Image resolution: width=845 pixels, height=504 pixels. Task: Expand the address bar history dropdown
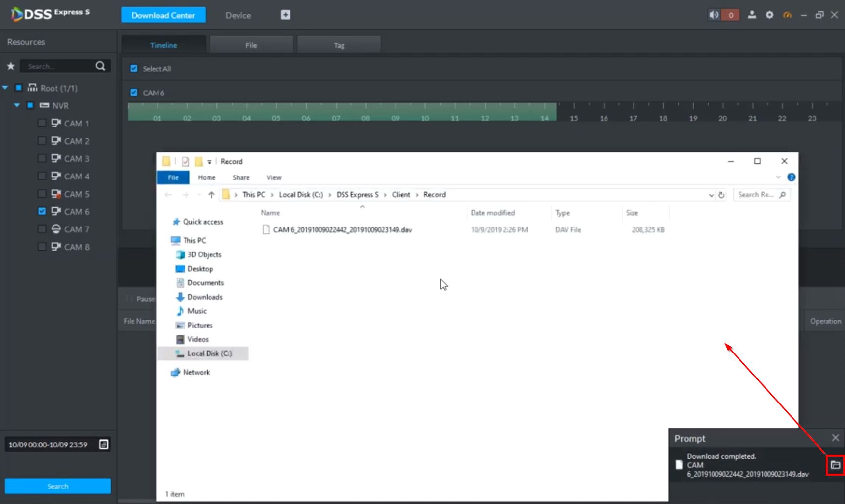click(x=711, y=195)
